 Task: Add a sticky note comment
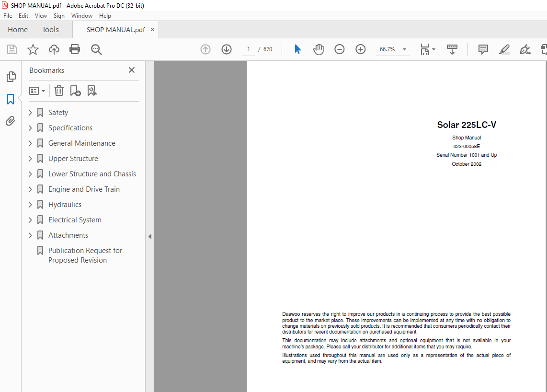click(x=483, y=49)
